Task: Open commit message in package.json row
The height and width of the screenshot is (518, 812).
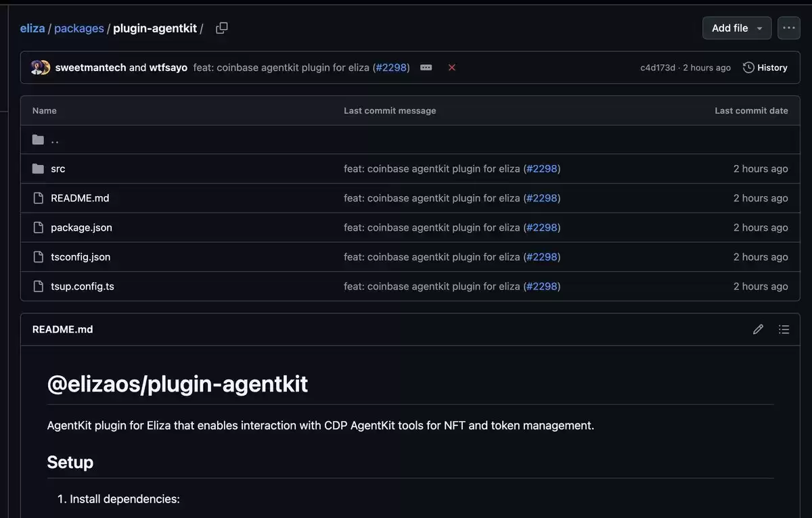Action: click(x=432, y=227)
